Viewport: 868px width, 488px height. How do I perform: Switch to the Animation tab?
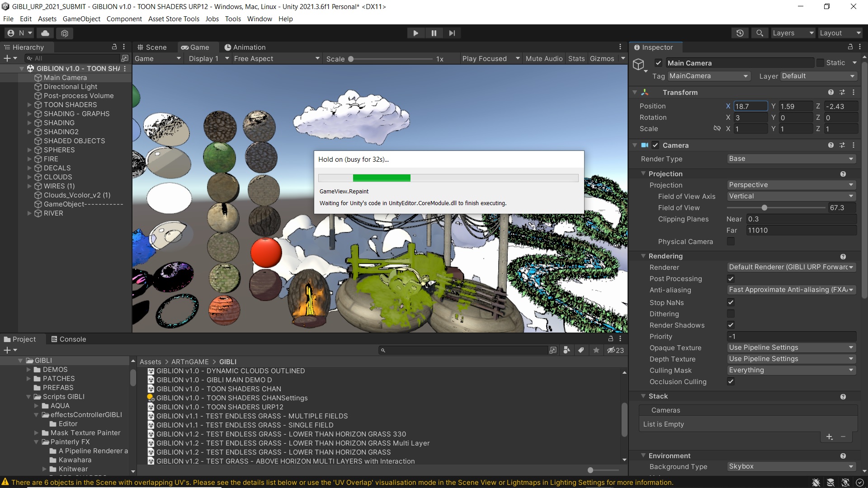245,47
